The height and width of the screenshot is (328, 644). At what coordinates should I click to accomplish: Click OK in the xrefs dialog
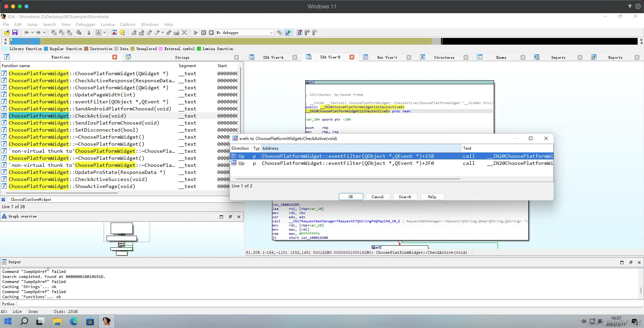351,197
